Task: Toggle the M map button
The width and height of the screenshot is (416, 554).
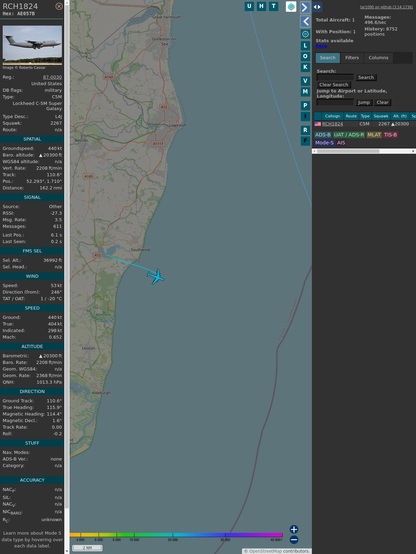Action: pos(305,92)
